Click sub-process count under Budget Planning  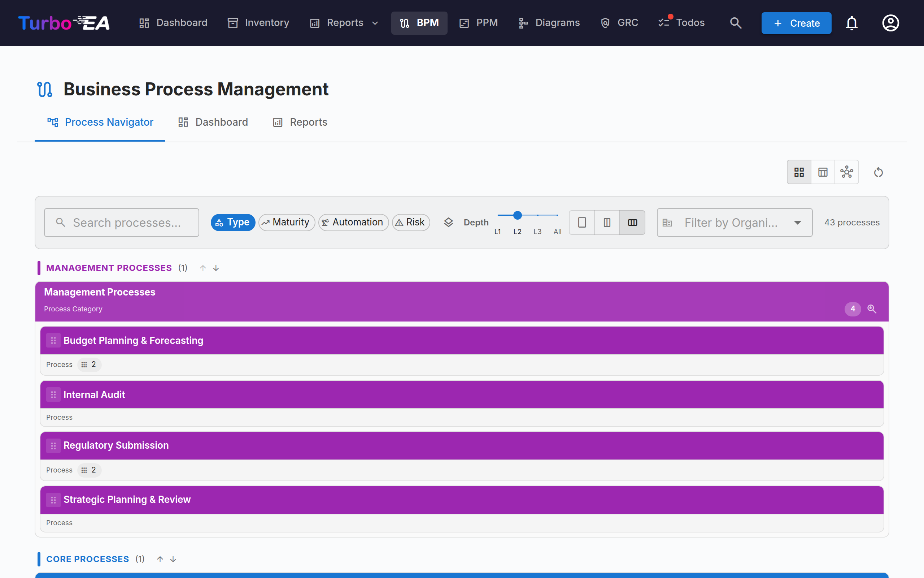[x=90, y=365]
